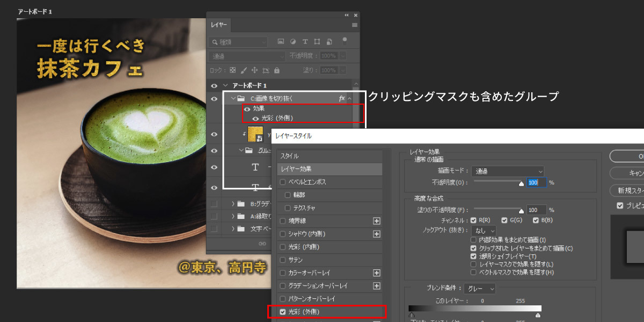Uncheck クリップされたレイヤーをまとめて描画 (C)
The image size is (644, 322).
[473, 248]
